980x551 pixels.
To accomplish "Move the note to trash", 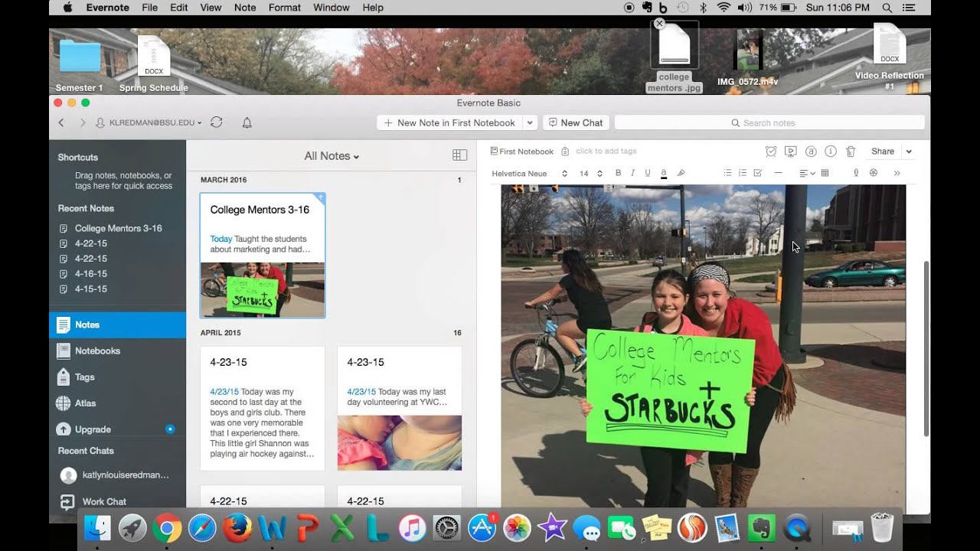I will (x=851, y=152).
